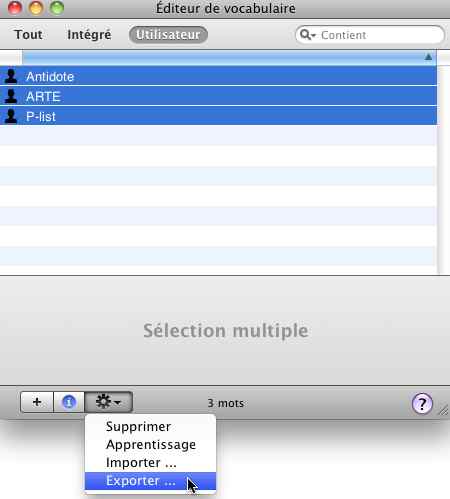This screenshot has height=499, width=450.
Task: Click the purple help question mark
Action: pyautogui.click(x=422, y=404)
